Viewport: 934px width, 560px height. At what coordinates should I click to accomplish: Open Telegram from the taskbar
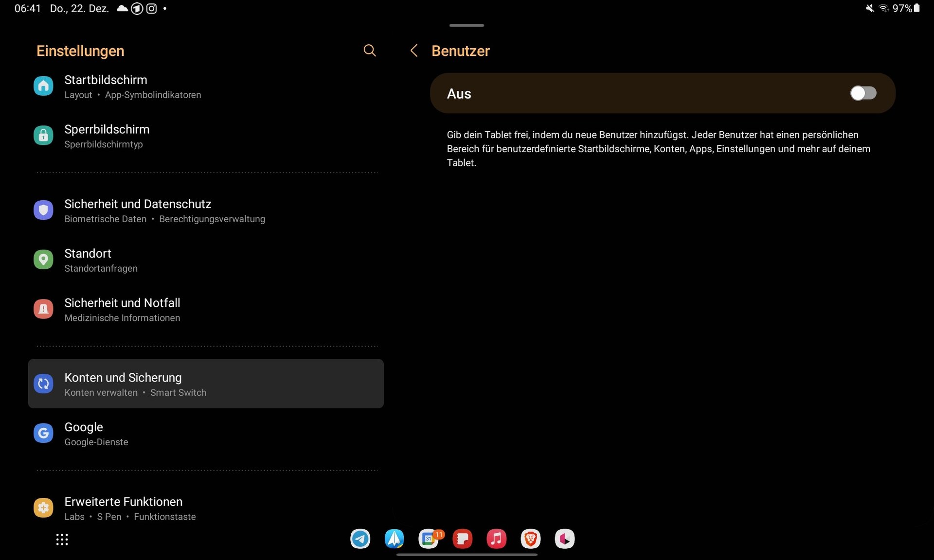click(360, 539)
